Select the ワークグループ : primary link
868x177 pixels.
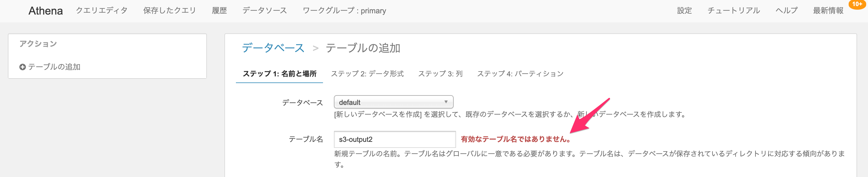344,11
